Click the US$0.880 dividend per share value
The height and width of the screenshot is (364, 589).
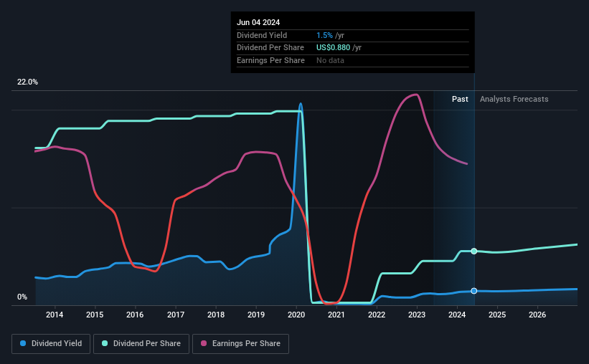click(333, 48)
